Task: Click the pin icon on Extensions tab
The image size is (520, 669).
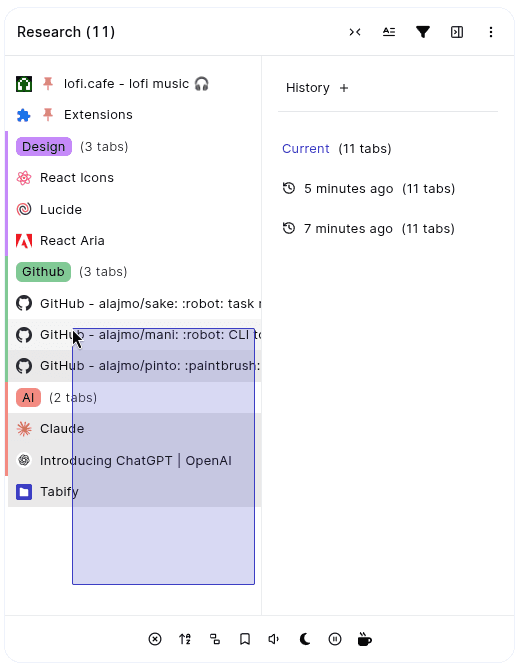Action: pyautogui.click(x=48, y=115)
